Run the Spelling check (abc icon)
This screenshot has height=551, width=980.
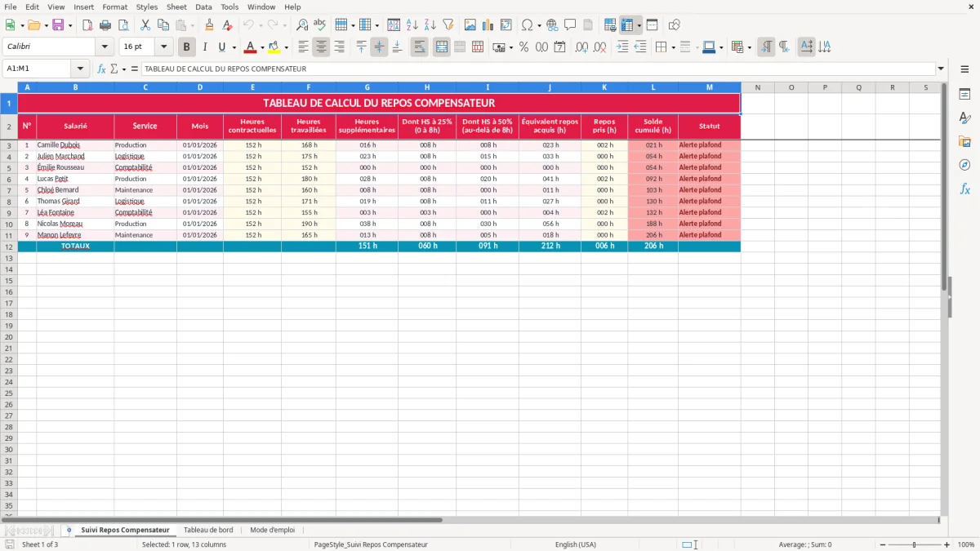pyautogui.click(x=320, y=25)
